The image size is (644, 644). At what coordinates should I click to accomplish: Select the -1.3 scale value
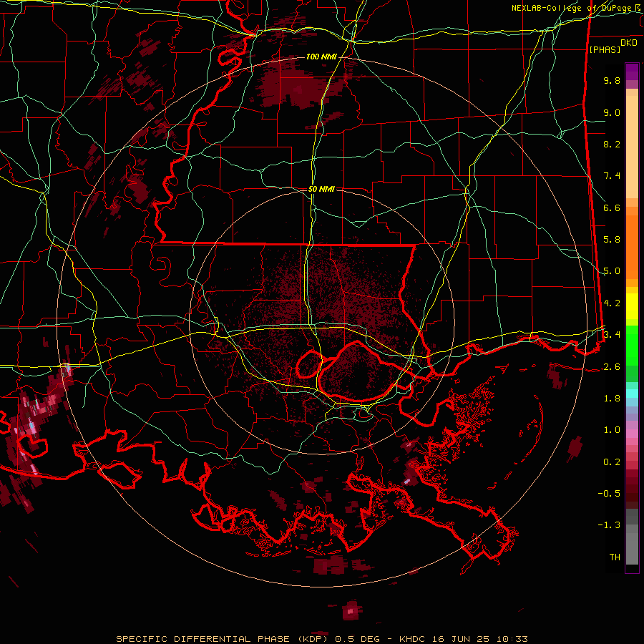pos(609,525)
